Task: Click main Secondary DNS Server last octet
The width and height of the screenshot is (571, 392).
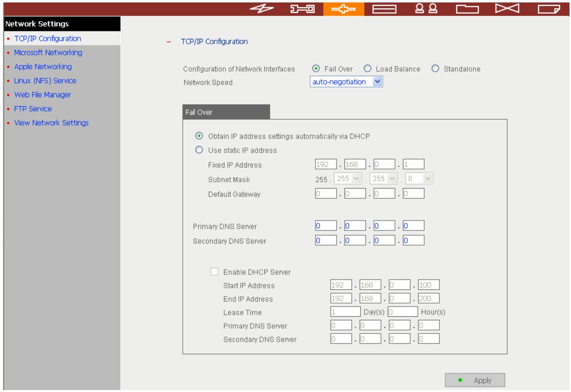Action: coord(413,240)
